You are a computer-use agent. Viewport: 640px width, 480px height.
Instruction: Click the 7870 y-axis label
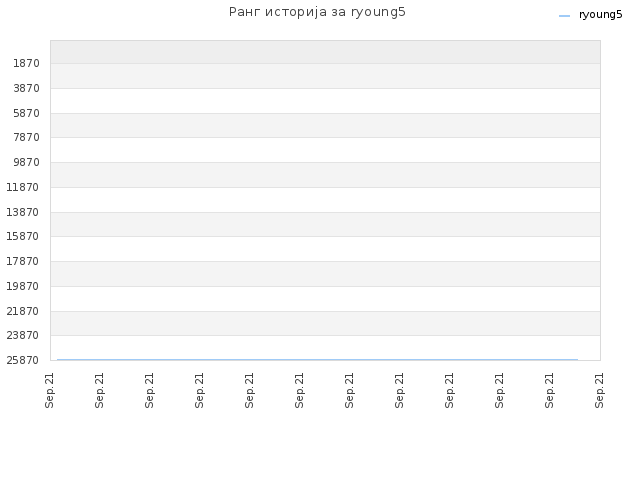26,137
